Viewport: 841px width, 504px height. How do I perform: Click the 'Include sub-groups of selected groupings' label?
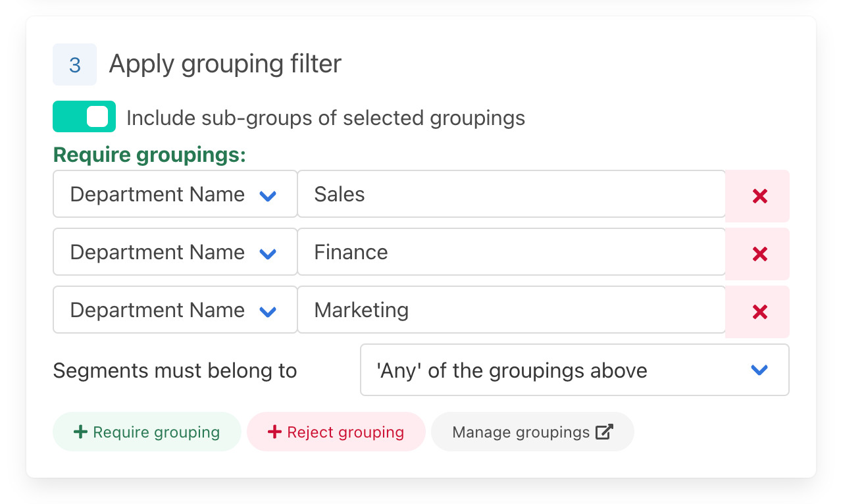(325, 118)
